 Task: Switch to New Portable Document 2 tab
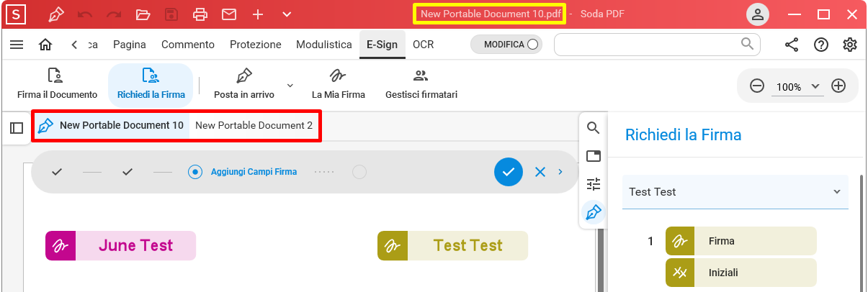[254, 125]
